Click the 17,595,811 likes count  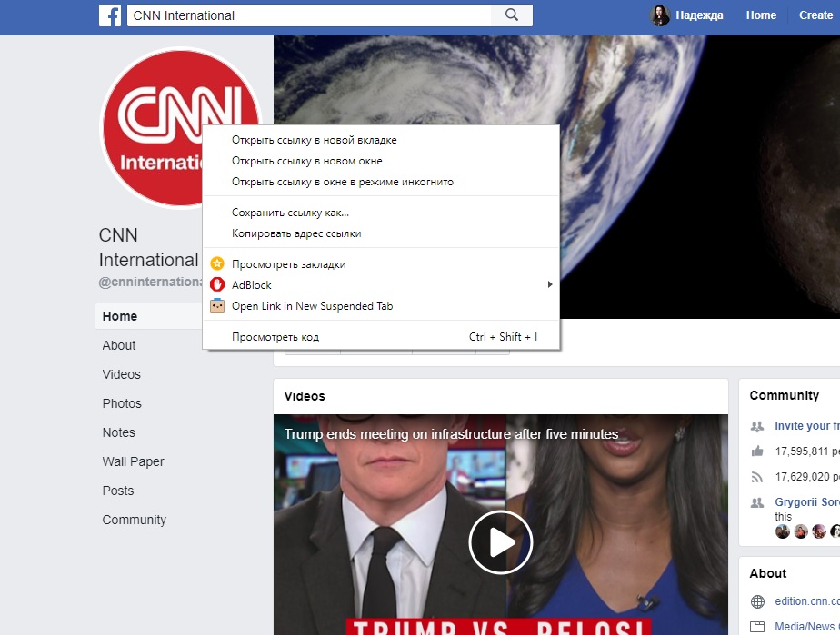click(802, 451)
